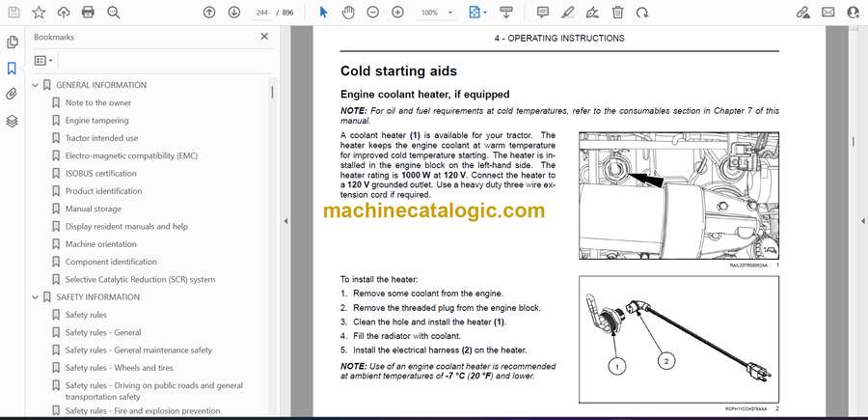Image resolution: width=868 pixels, height=420 pixels.
Task: Click the Cold starting aids heading
Action: (398, 71)
